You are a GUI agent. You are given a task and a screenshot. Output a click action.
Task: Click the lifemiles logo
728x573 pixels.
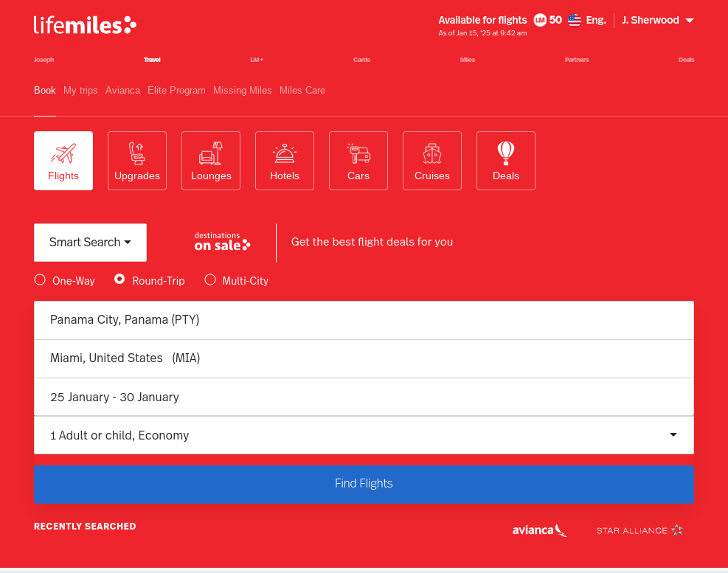coord(85,25)
